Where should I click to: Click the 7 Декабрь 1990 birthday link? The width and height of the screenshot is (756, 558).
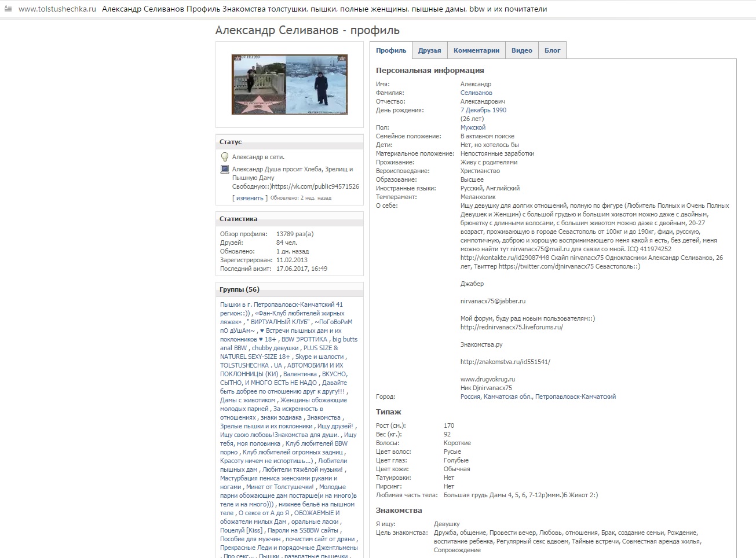tap(483, 110)
